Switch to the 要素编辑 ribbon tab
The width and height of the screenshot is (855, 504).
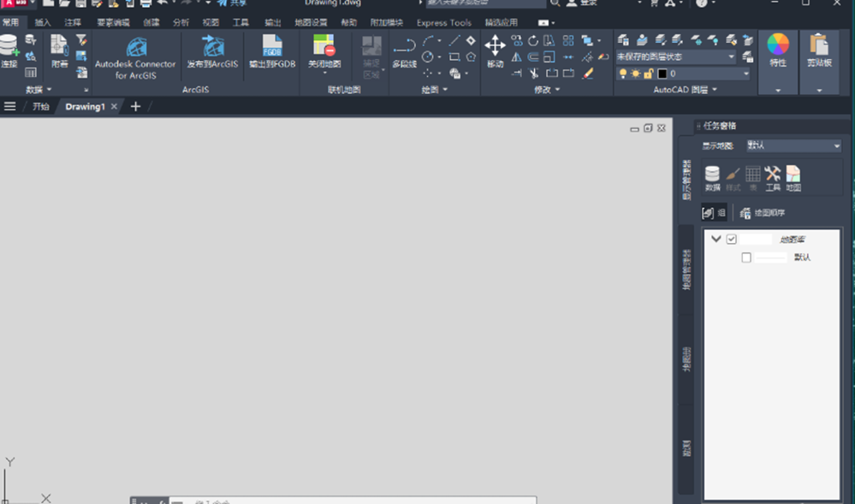tap(114, 22)
